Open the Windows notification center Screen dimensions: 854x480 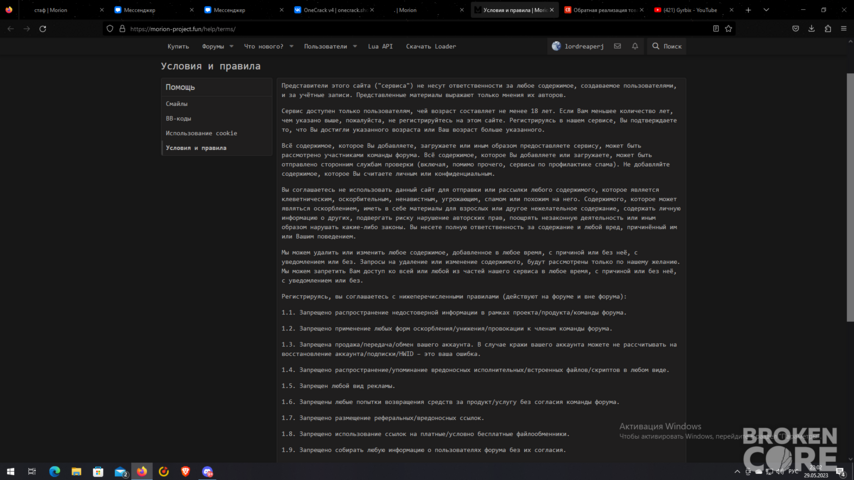coord(840,471)
